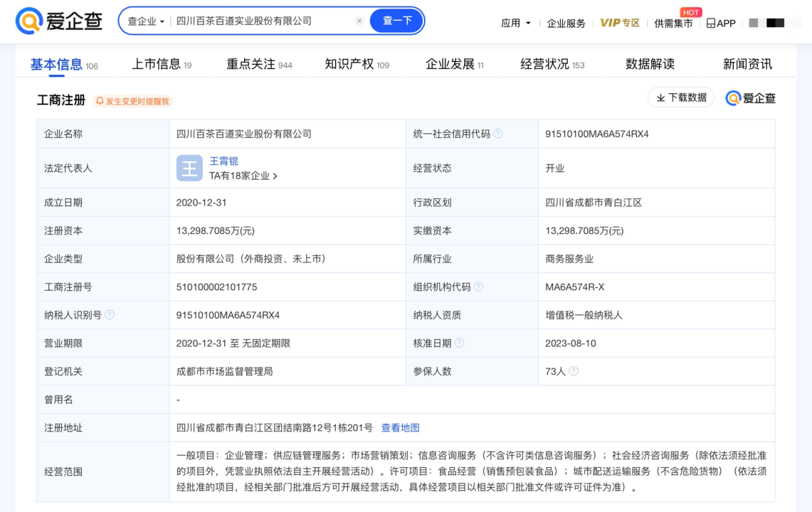The width and height of the screenshot is (812, 512).
Task: Click the 核准日期 value 2023-08-10
Action: tap(570, 343)
